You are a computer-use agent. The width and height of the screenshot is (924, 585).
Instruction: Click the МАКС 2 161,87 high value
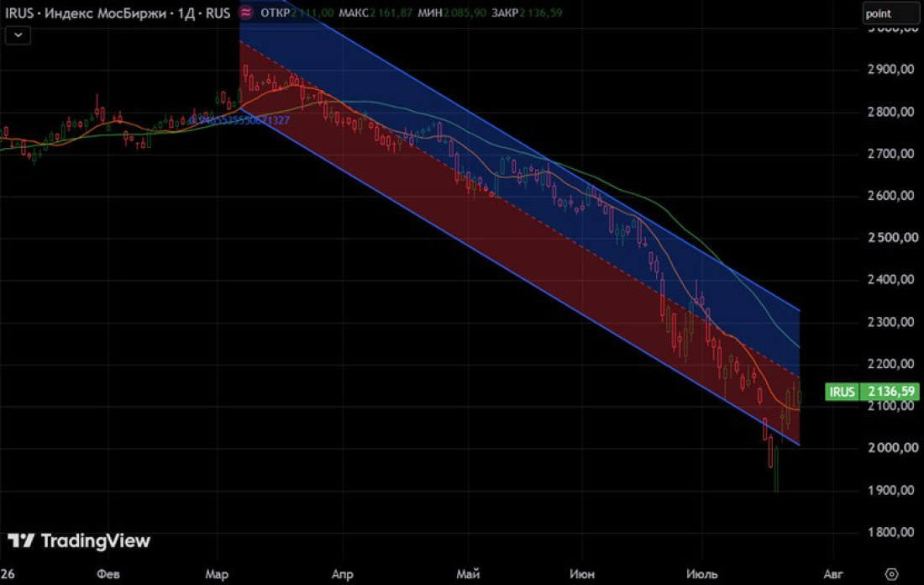coord(375,13)
